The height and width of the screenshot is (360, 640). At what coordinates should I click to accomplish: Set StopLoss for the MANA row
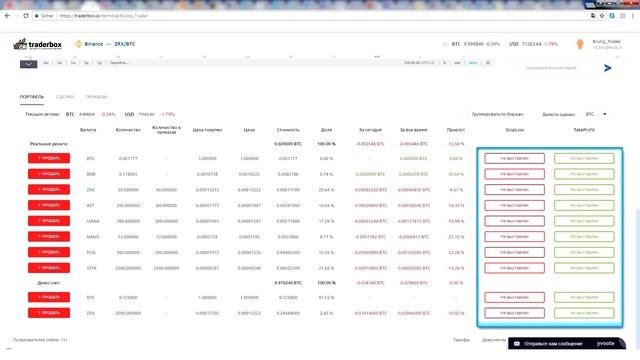tap(514, 221)
